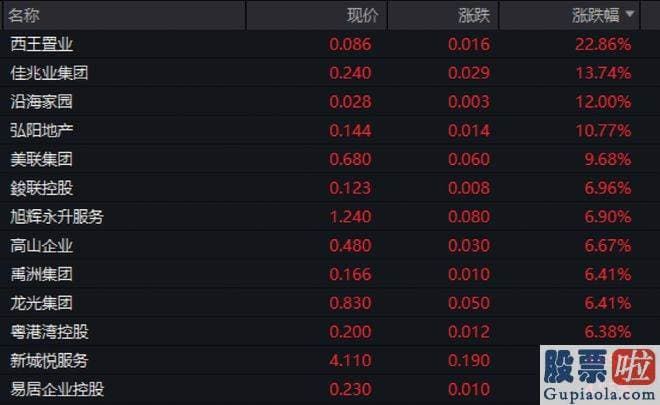660x405 pixels.
Task: Select the 佳兆业集团 stock name
Action: (x=49, y=73)
